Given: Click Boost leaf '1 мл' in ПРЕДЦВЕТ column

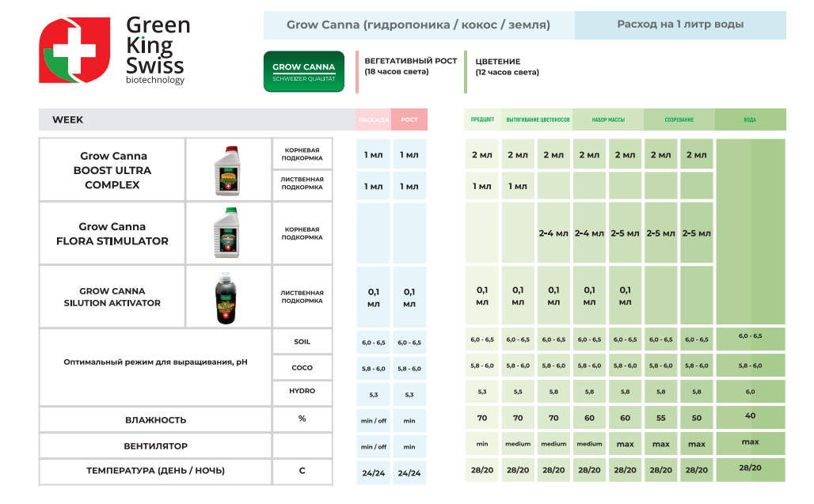Looking at the screenshot, I should 482,186.
